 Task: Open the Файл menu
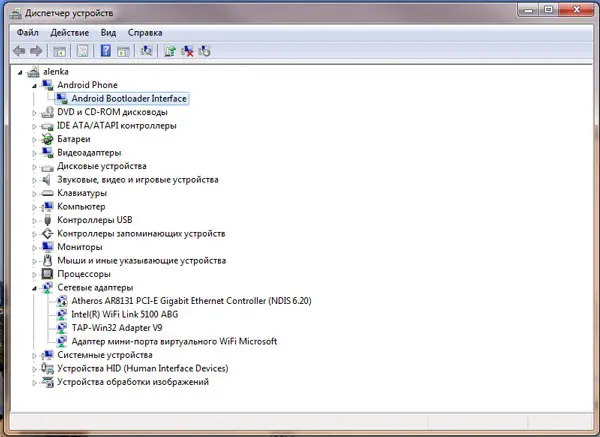pos(28,33)
